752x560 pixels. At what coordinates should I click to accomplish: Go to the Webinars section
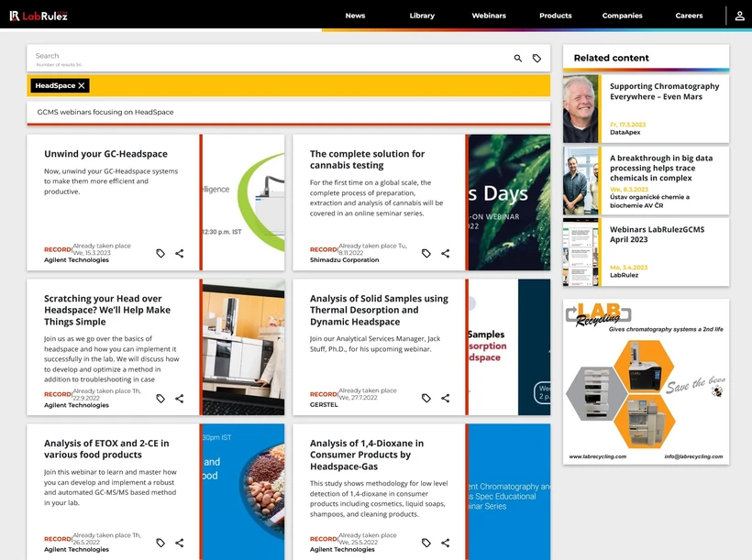(489, 16)
